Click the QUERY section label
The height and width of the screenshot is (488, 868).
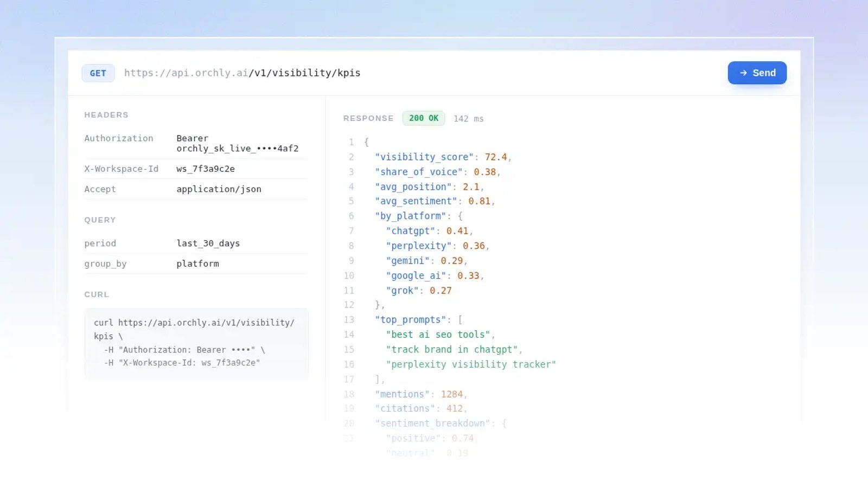point(100,220)
